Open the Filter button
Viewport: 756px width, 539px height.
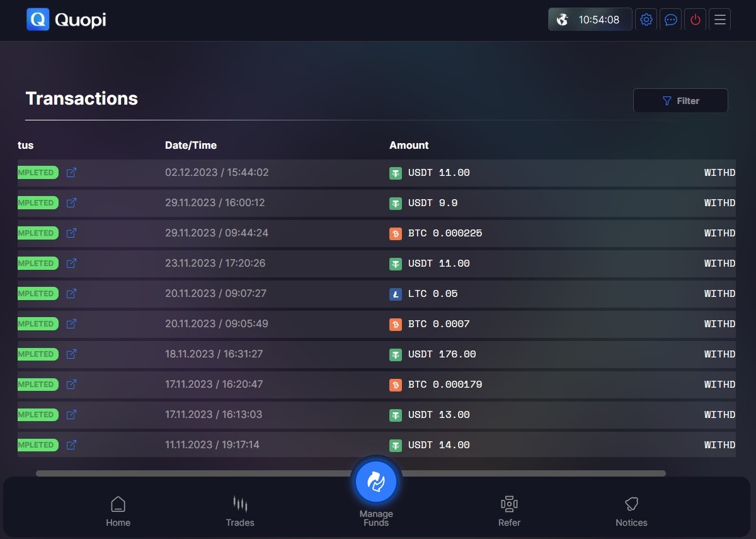click(680, 101)
